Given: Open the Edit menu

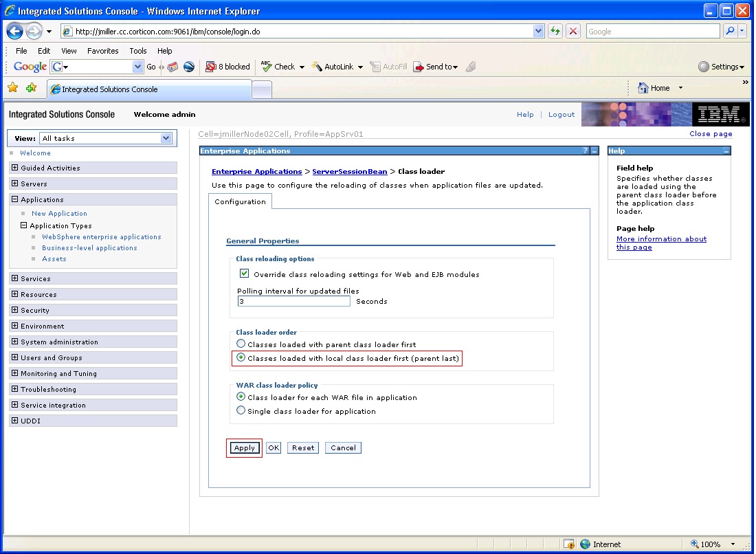Looking at the screenshot, I should [x=44, y=51].
